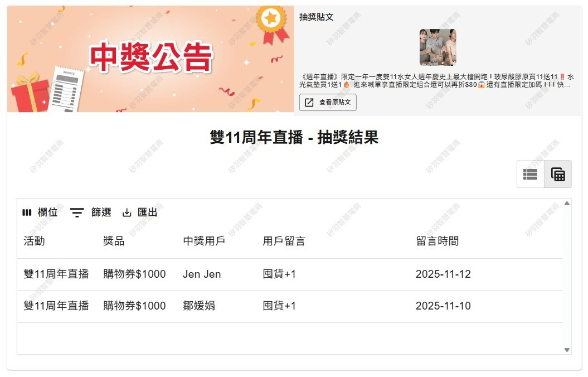This screenshot has width=588, height=377.
Task: Open the 篩選 filter options
Action: (x=91, y=212)
